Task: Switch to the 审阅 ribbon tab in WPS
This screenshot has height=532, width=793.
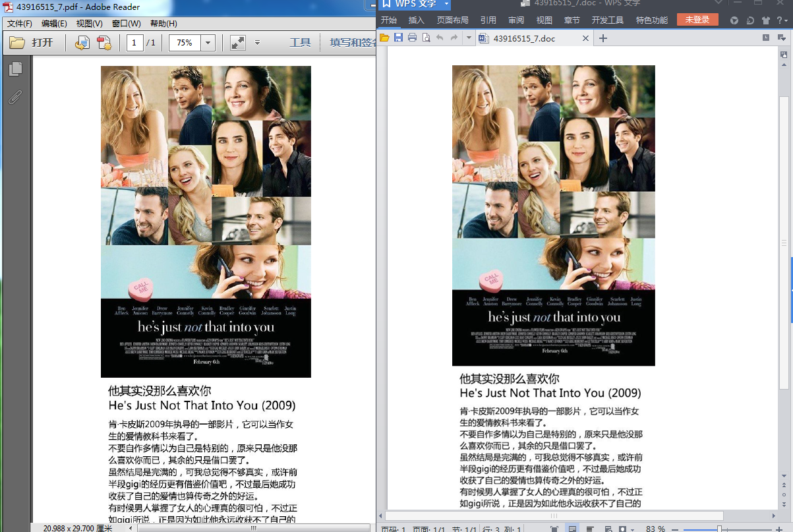Action: [516, 20]
